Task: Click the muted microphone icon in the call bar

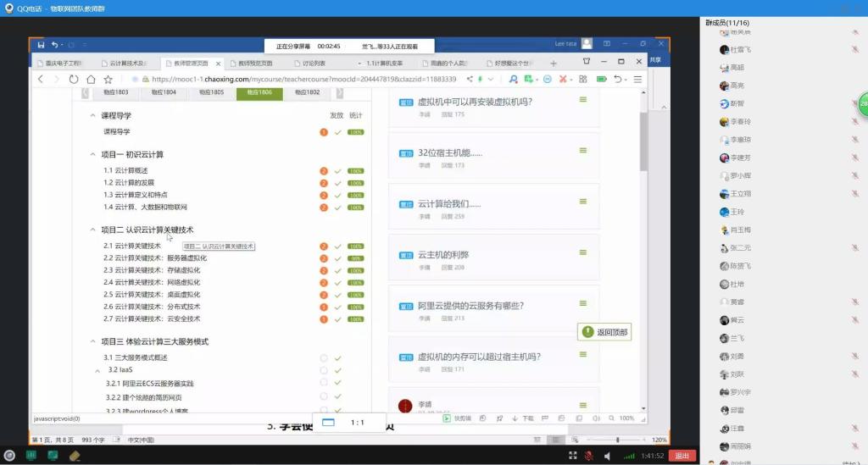Action: [x=587, y=456]
